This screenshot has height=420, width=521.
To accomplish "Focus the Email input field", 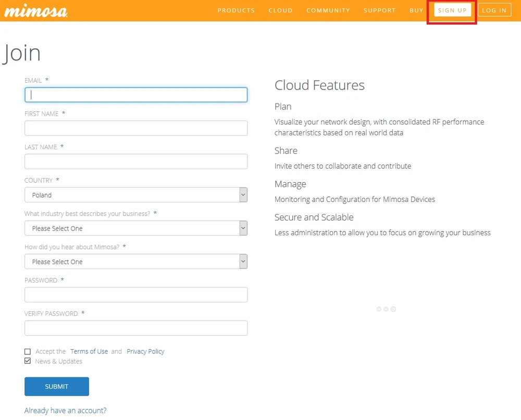I will [x=136, y=95].
